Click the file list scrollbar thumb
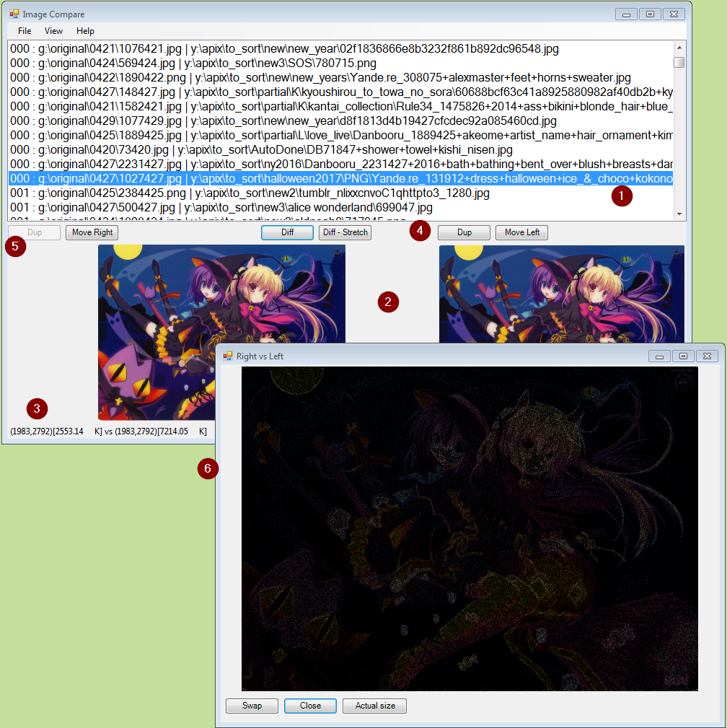The image size is (727, 728). pos(679,62)
